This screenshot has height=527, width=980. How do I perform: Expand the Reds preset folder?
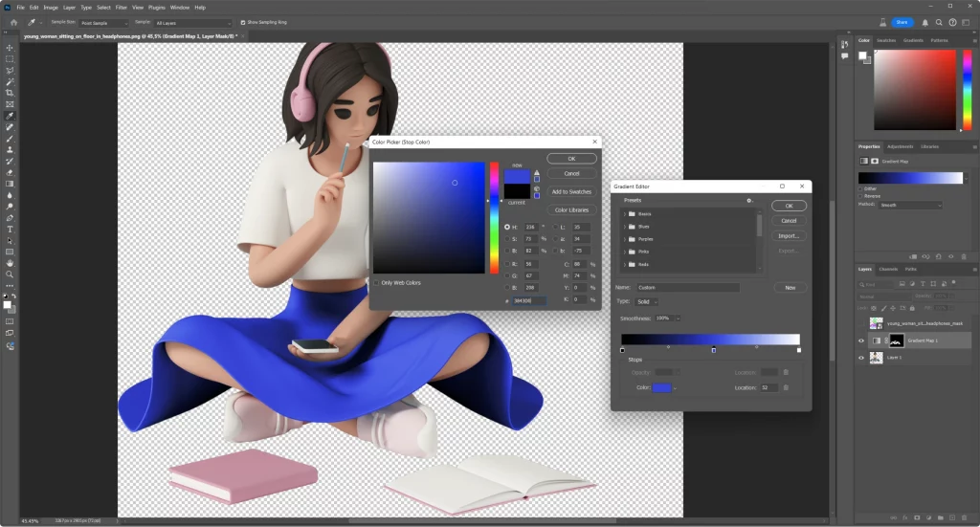(624, 265)
